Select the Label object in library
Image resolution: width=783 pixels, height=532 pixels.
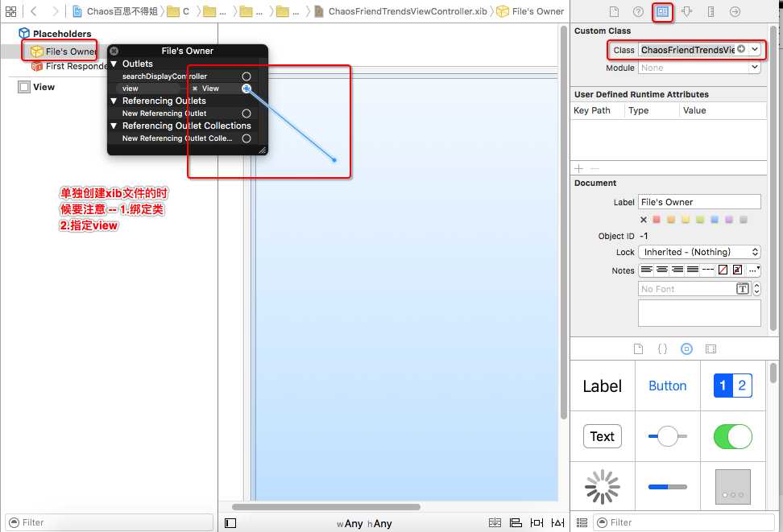(603, 386)
